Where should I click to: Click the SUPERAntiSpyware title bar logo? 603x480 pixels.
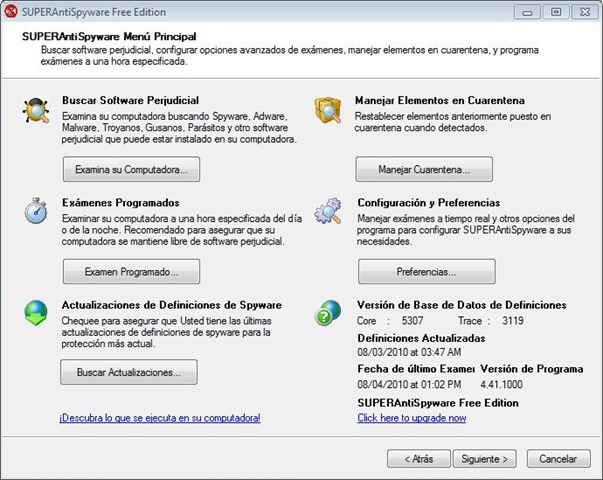tap(10, 12)
